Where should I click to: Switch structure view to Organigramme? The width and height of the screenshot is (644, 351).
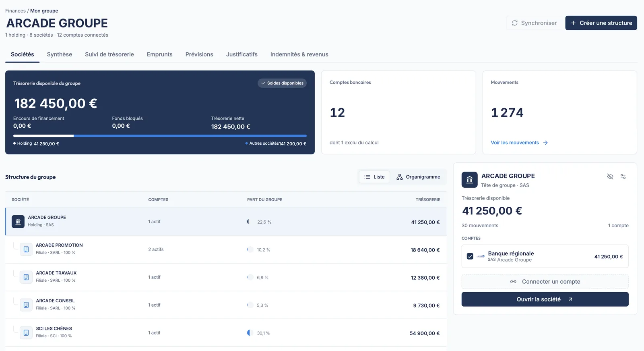tap(418, 177)
